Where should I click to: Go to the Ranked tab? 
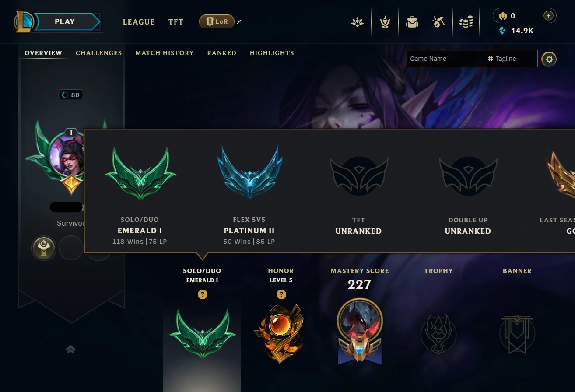(222, 53)
